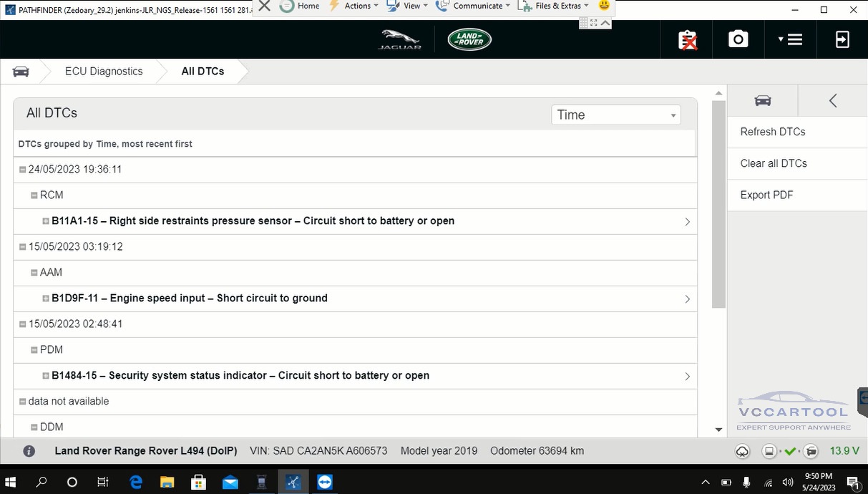868x494 pixels.
Task: Collapse the AAM module group
Action: click(34, 273)
